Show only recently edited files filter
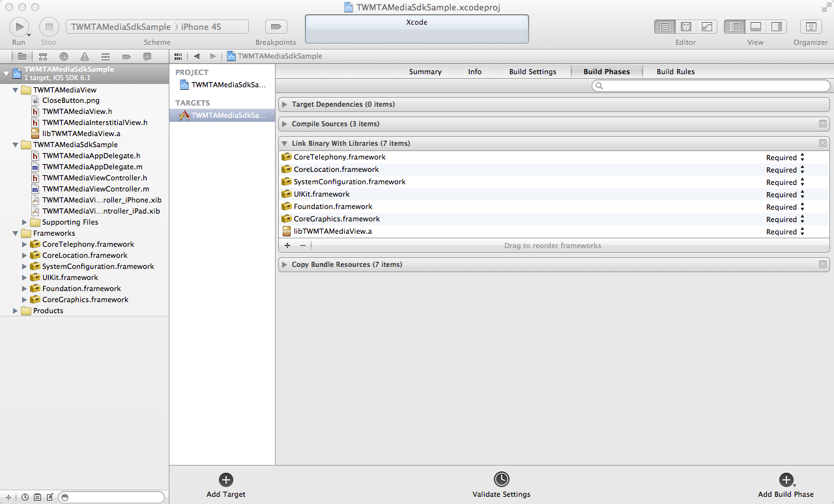The image size is (834, 504). point(25,497)
